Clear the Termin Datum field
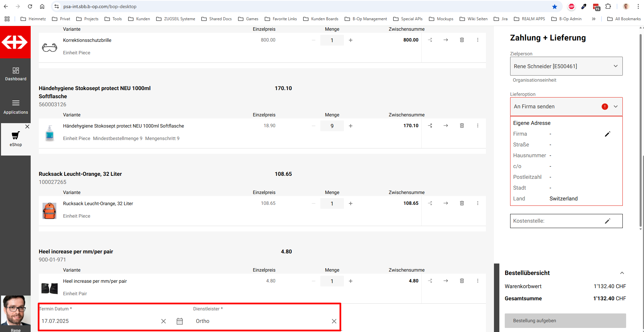644x332 pixels. pyautogui.click(x=164, y=321)
